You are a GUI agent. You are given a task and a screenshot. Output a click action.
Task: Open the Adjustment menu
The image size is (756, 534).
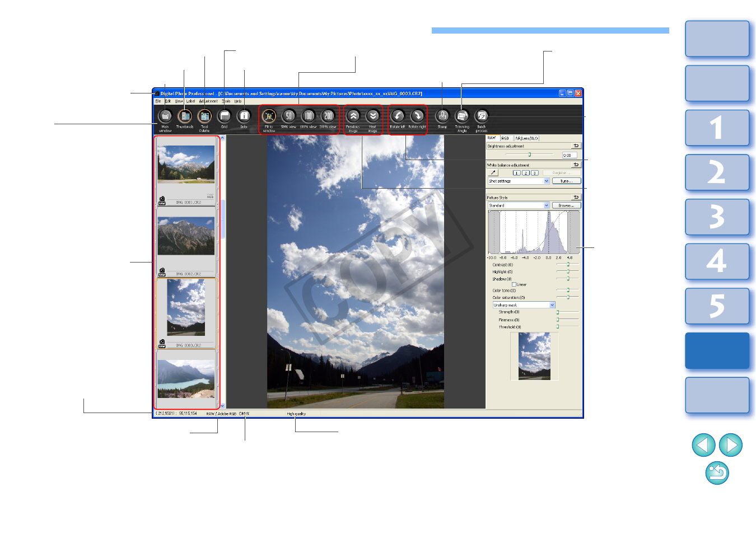(208, 101)
